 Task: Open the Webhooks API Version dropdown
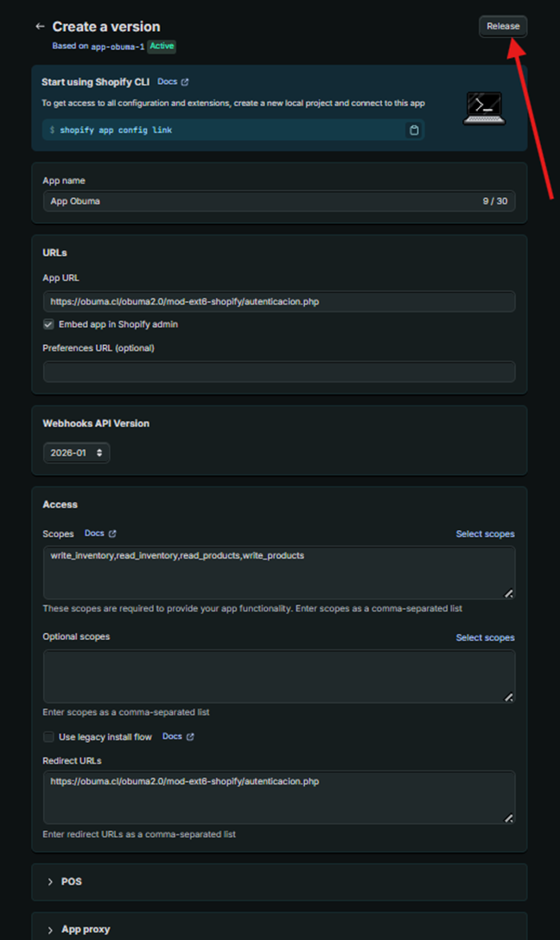click(76, 452)
